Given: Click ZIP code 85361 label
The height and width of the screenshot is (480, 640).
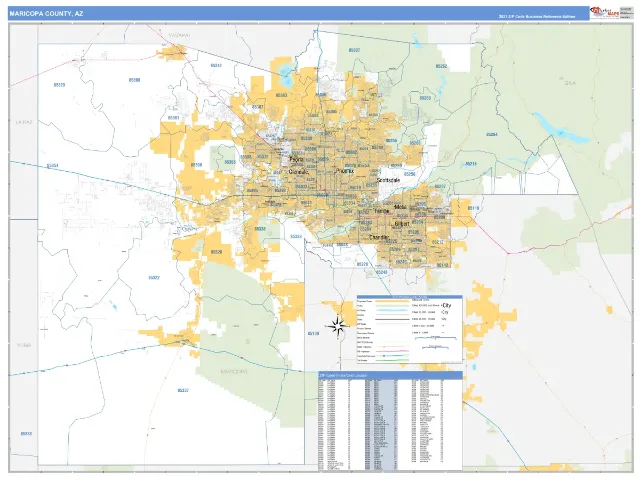Looking at the screenshot, I should [x=173, y=118].
